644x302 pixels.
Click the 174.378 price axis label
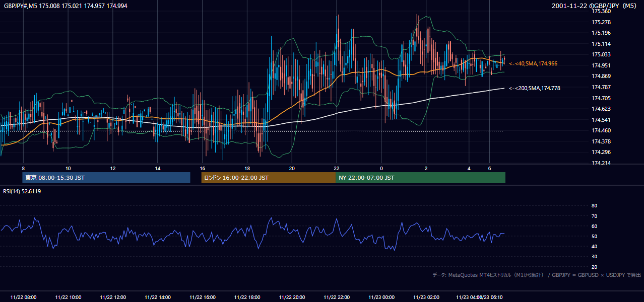click(601, 141)
